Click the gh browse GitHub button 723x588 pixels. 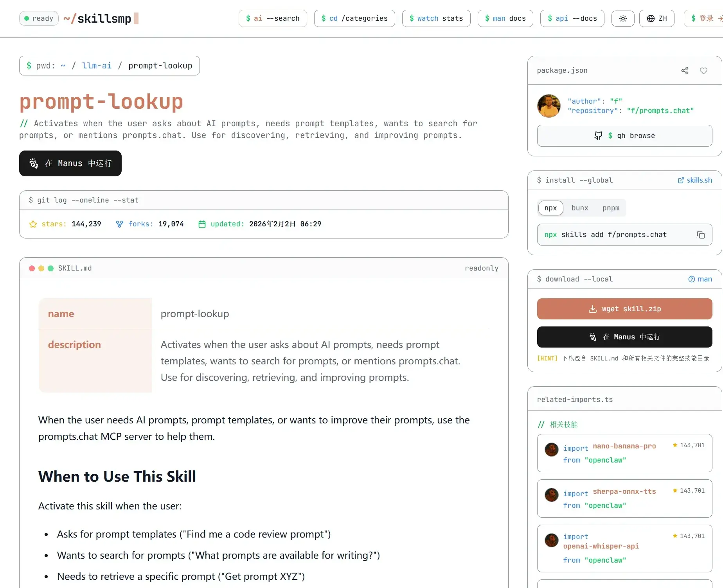pyautogui.click(x=624, y=136)
